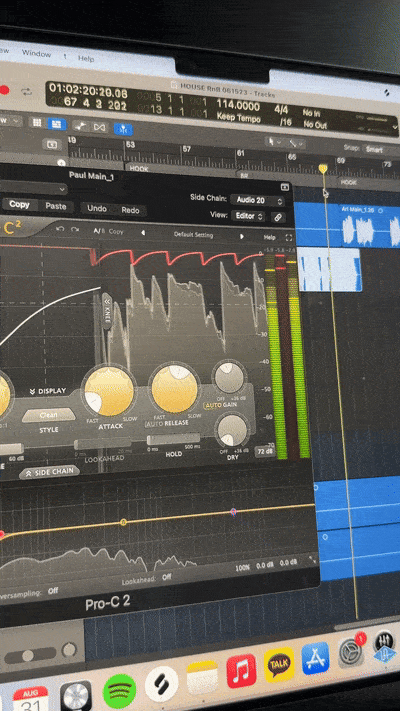Toggle the blue Catch playhead button
This screenshot has width=400, height=711.
tap(123, 129)
